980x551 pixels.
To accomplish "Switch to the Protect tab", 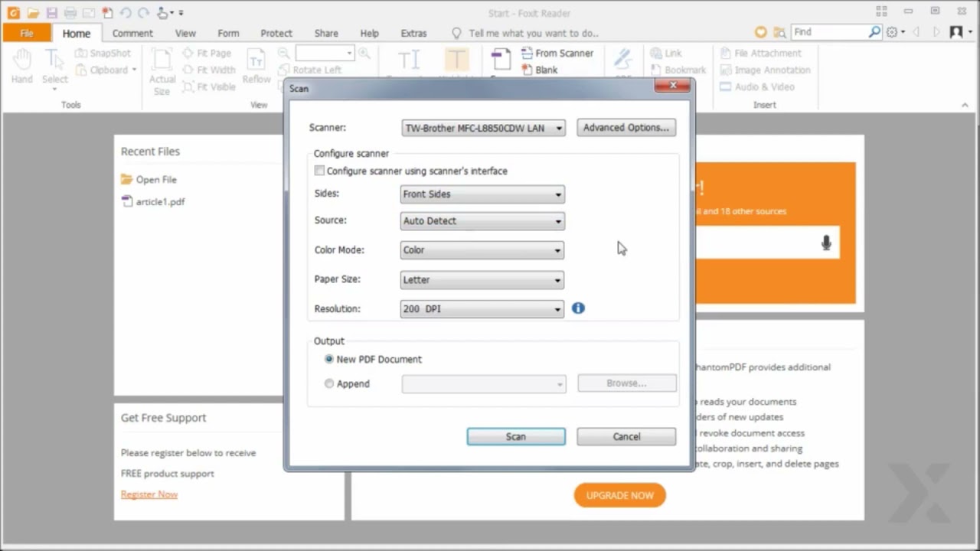I will tap(276, 33).
